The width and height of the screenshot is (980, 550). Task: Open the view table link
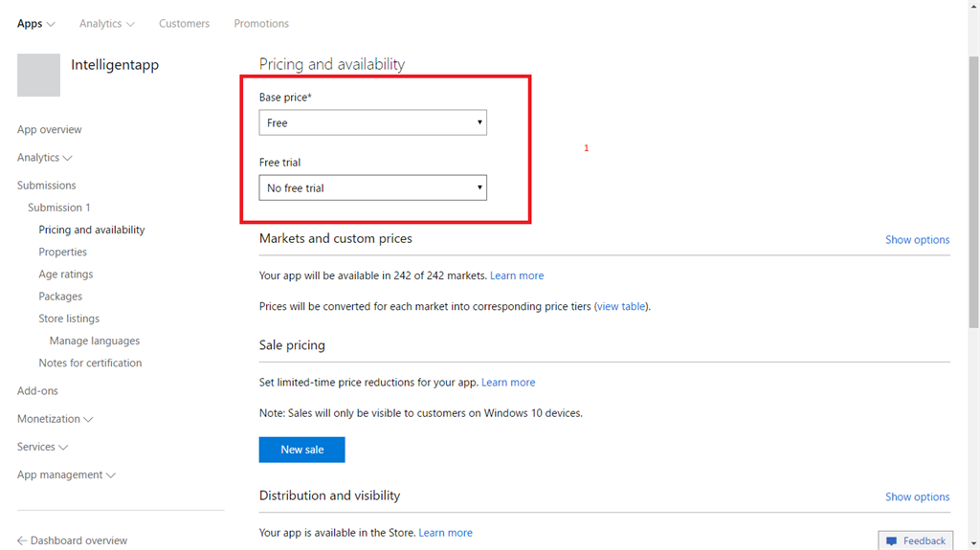pos(621,307)
